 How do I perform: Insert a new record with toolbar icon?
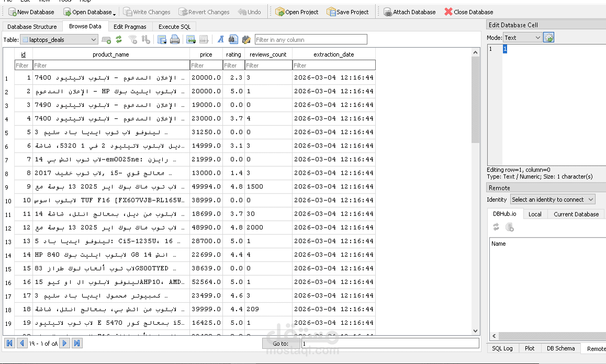(191, 39)
